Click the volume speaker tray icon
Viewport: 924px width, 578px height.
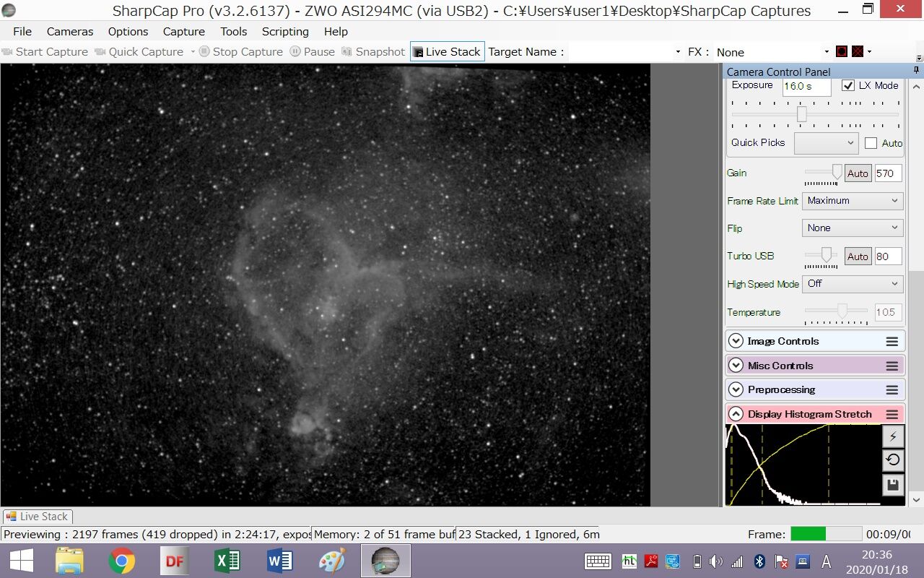pyautogui.click(x=715, y=561)
